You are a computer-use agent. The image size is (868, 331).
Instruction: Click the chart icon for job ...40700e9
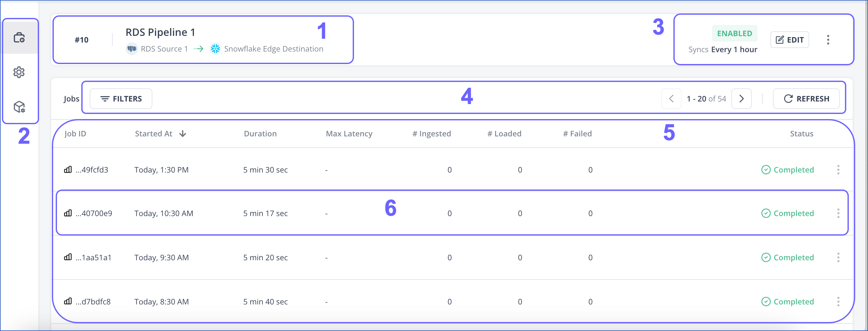(x=68, y=213)
